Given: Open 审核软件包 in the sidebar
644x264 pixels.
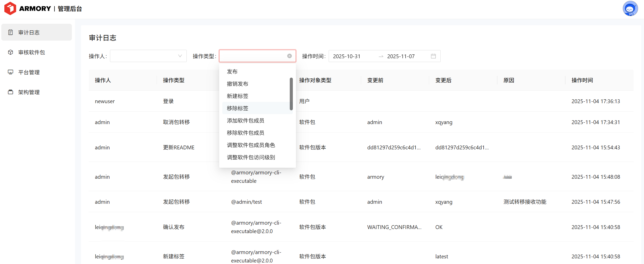Looking at the screenshot, I should click(x=31, y=52).
